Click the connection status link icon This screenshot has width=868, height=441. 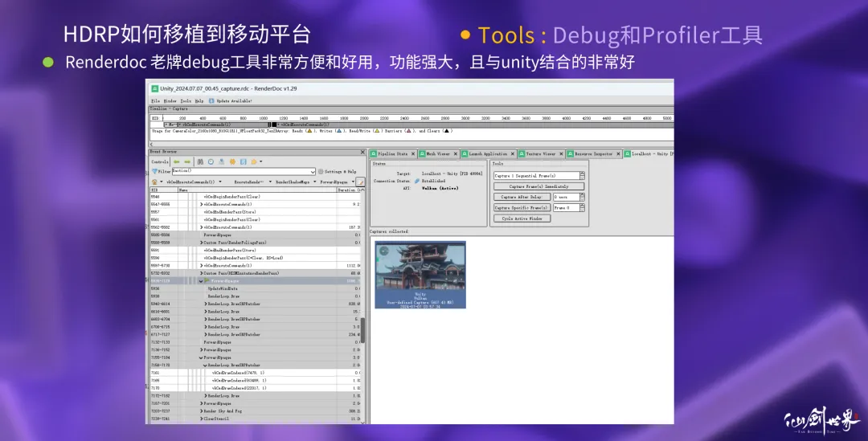point(417,181)
